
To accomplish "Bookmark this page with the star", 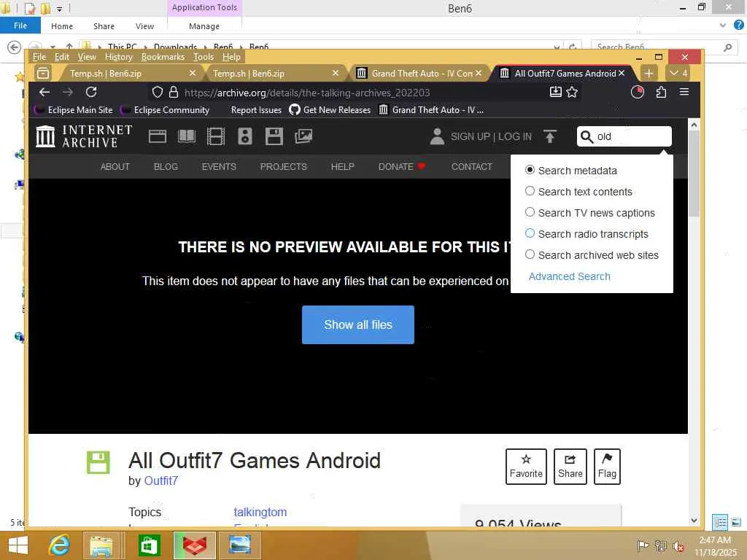I will click(572, 93).
